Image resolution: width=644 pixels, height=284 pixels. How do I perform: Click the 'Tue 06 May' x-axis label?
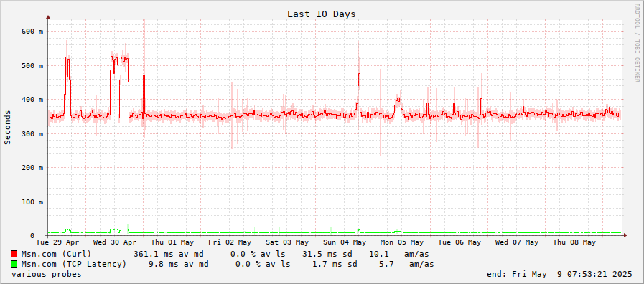459,242
